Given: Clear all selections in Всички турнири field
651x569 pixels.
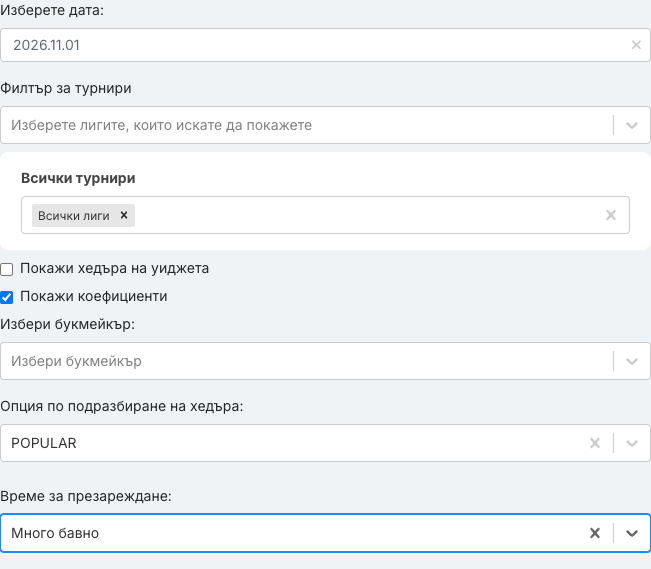Looking at the screenshot, I should tap(611, 215).
